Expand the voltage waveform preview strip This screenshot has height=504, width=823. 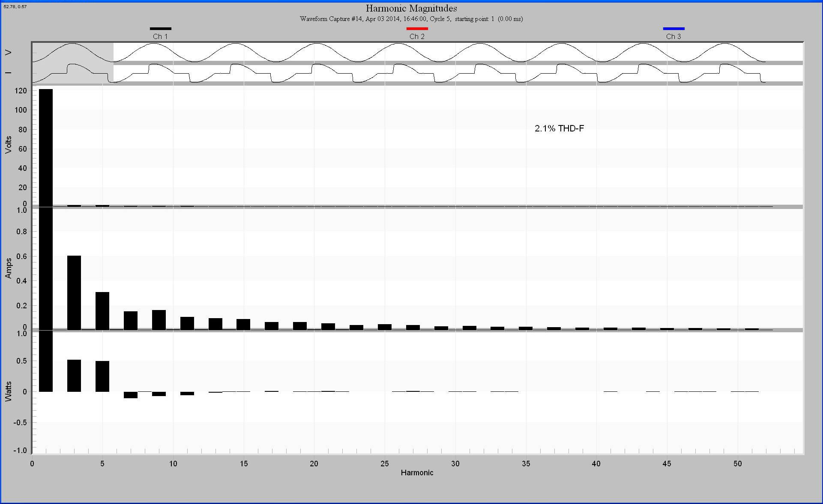coord(386,51)
